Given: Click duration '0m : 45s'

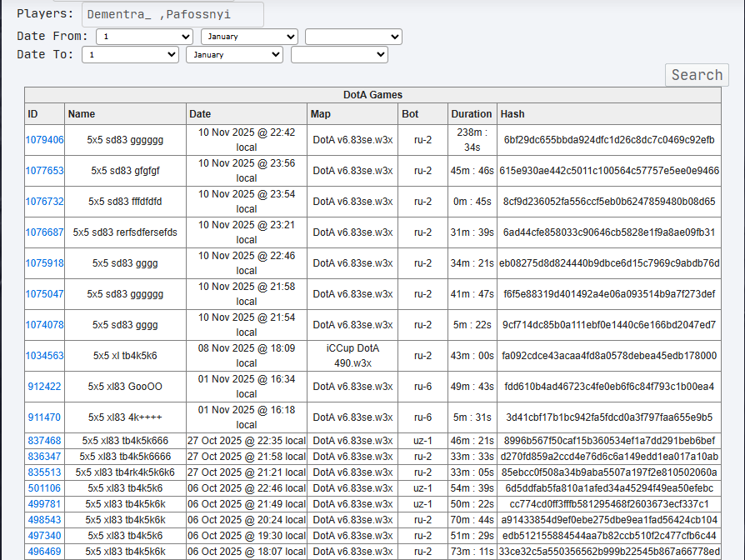Looking at the screenshot, I should point(472,202).
